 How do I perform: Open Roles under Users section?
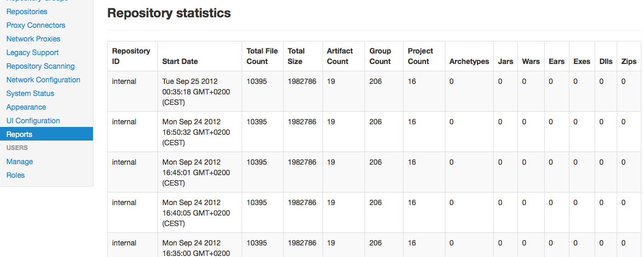[15, 175]
